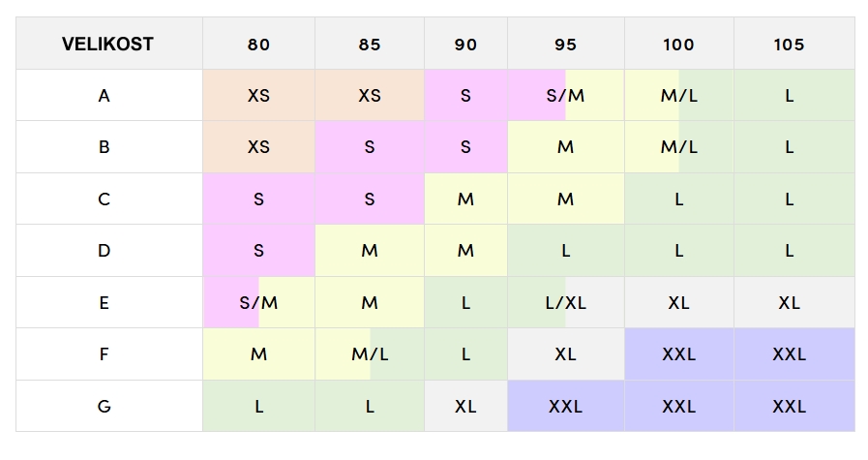Select the 80 column header

(x=258, y=44)
